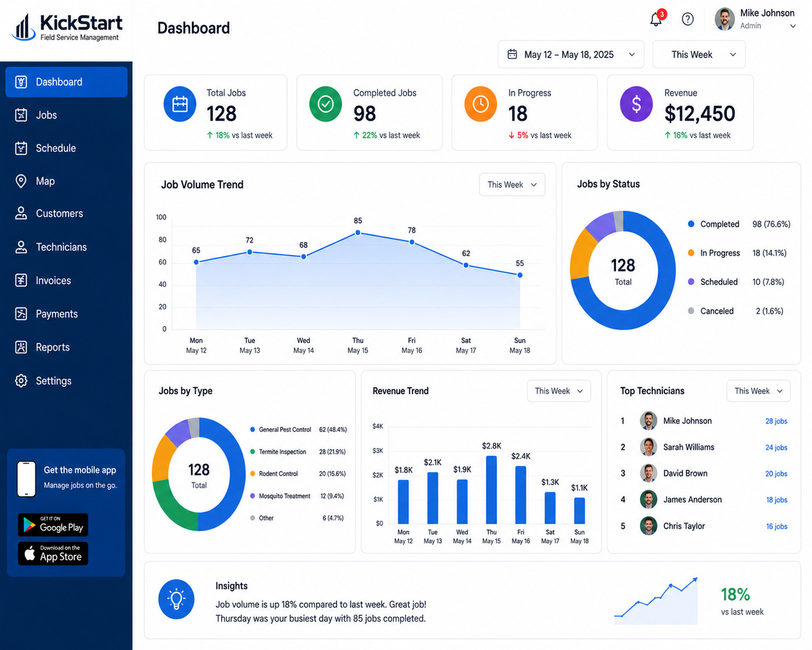Click the Completed Jobs checkmark icon
The image size is (812, 650).
click(325, 104)
